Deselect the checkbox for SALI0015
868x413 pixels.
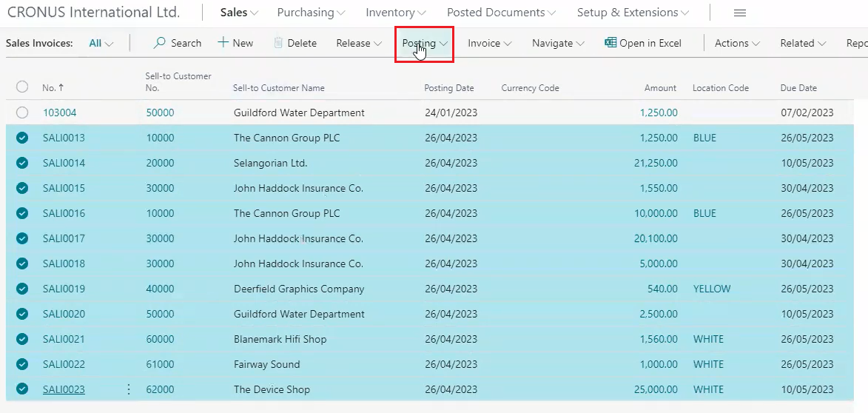coord(22,188)
